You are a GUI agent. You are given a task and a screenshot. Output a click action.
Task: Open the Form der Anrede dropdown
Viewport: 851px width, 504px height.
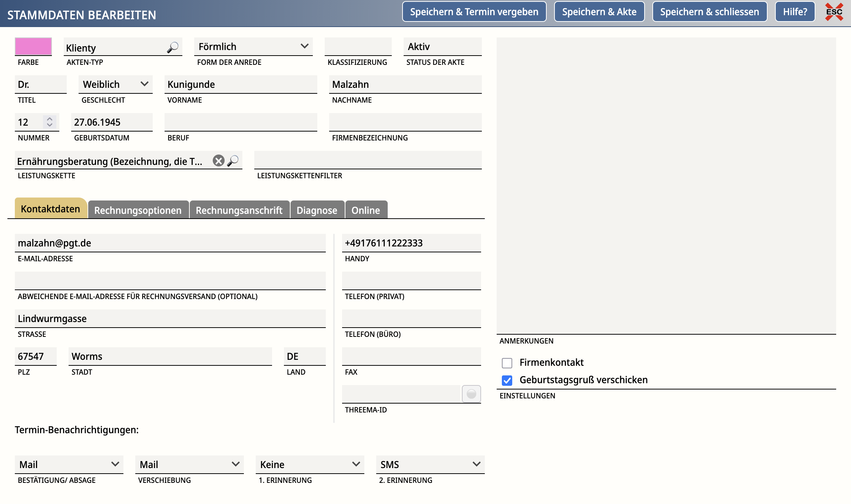point(253,47)
